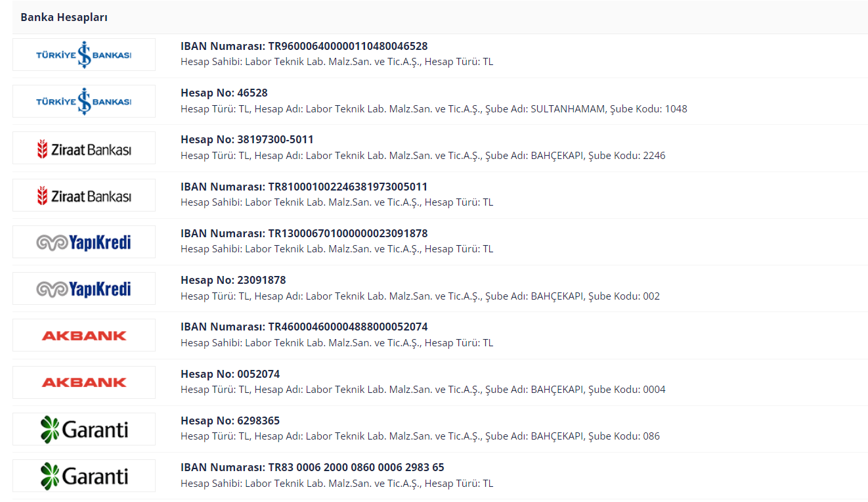Click Ziraat account number 38197300-5011
The height and width of the screenshot is (502, 868).
click(274, 140)
